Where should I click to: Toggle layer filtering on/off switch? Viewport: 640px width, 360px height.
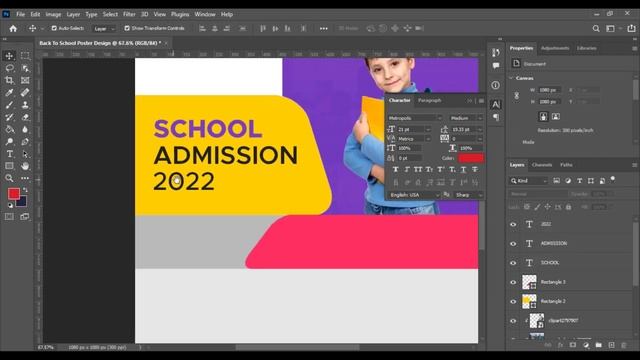[x=613, y=179]
